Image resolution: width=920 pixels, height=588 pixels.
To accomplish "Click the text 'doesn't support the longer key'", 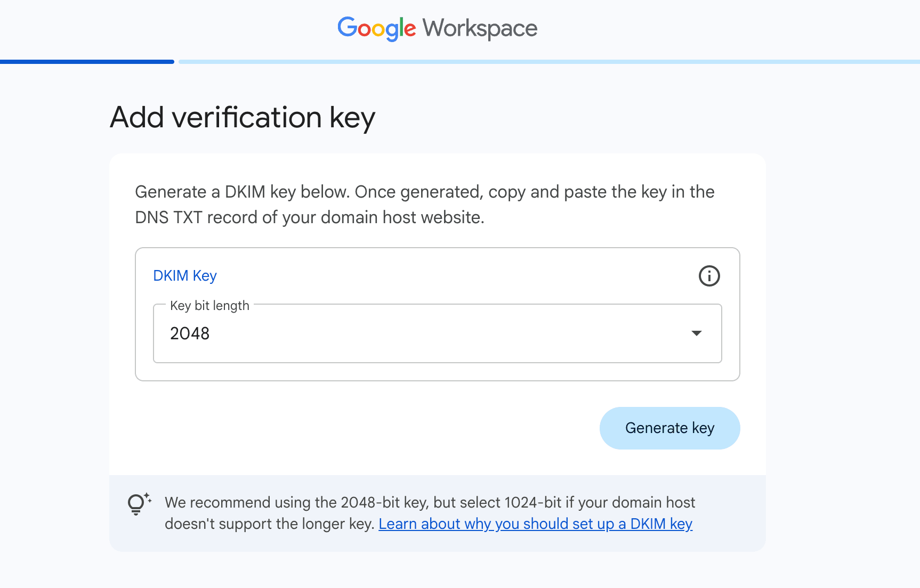I will [x=269, y=524].
